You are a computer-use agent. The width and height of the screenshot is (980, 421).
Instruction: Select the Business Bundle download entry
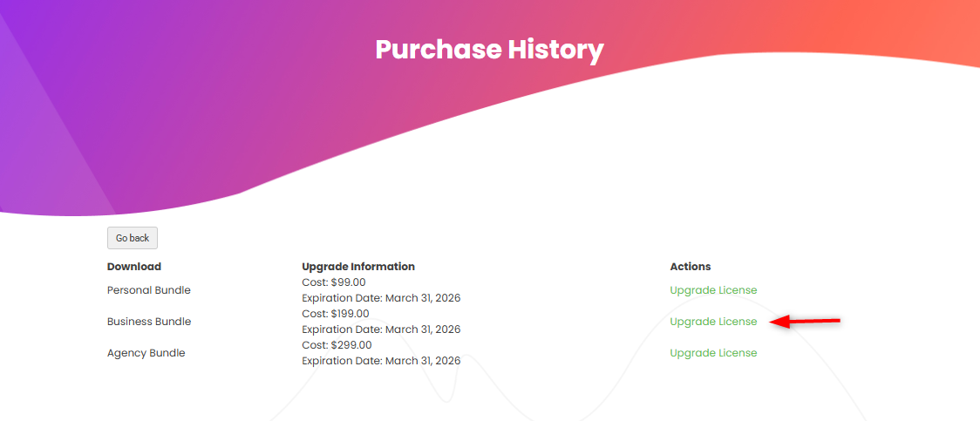click(149, 322)
